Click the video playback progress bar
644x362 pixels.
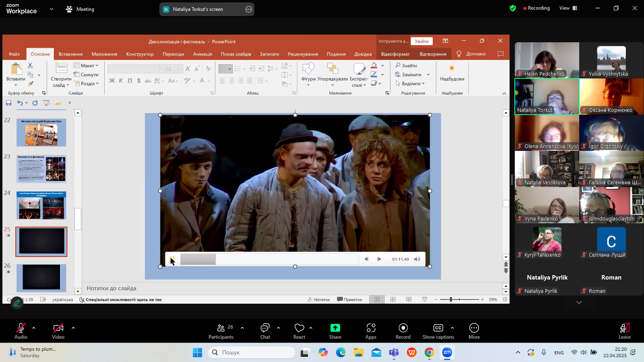(269, 259)
